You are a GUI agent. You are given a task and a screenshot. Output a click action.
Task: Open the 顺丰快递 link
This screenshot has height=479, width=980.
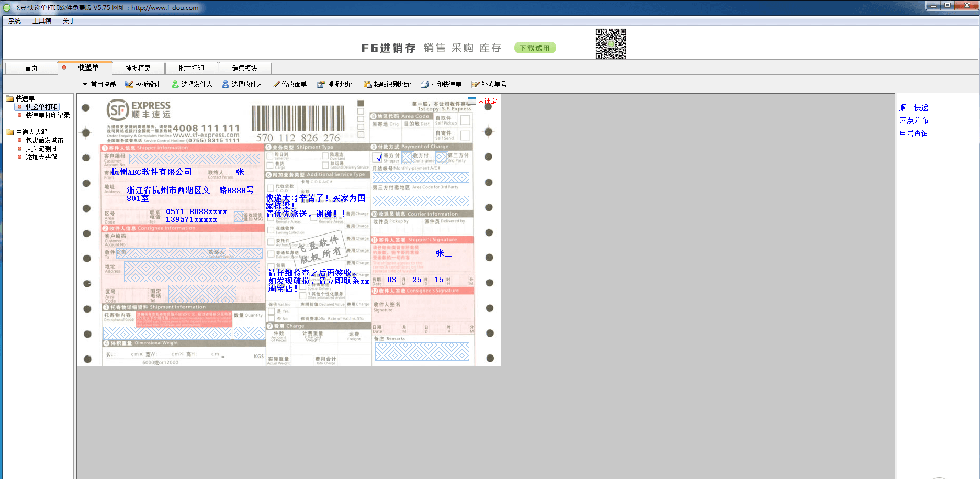tap(914, 107)
